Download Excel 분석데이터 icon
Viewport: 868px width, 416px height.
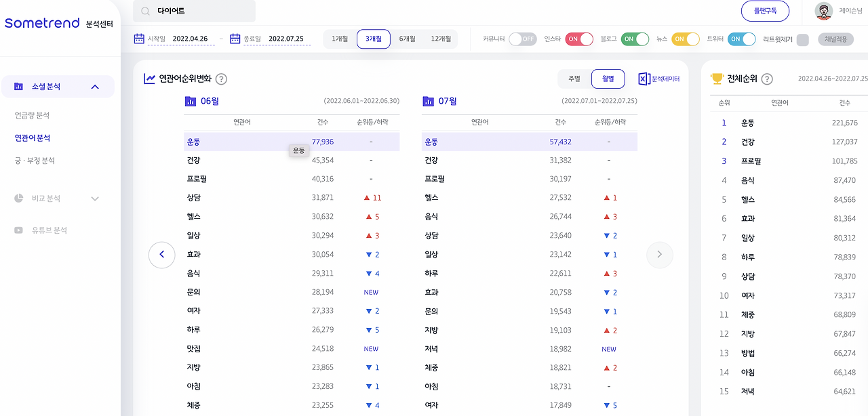644,79
